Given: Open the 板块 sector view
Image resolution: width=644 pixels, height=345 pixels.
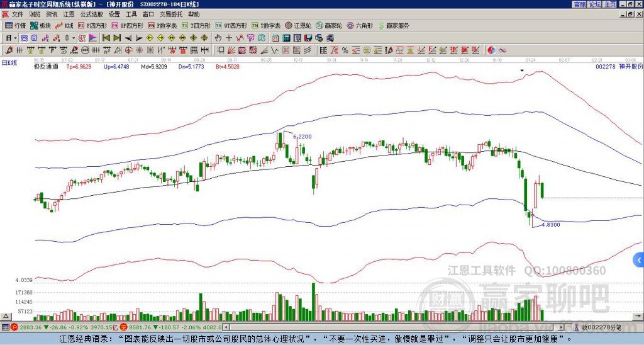Looking at the screenshot, I should tap(40, 25).
